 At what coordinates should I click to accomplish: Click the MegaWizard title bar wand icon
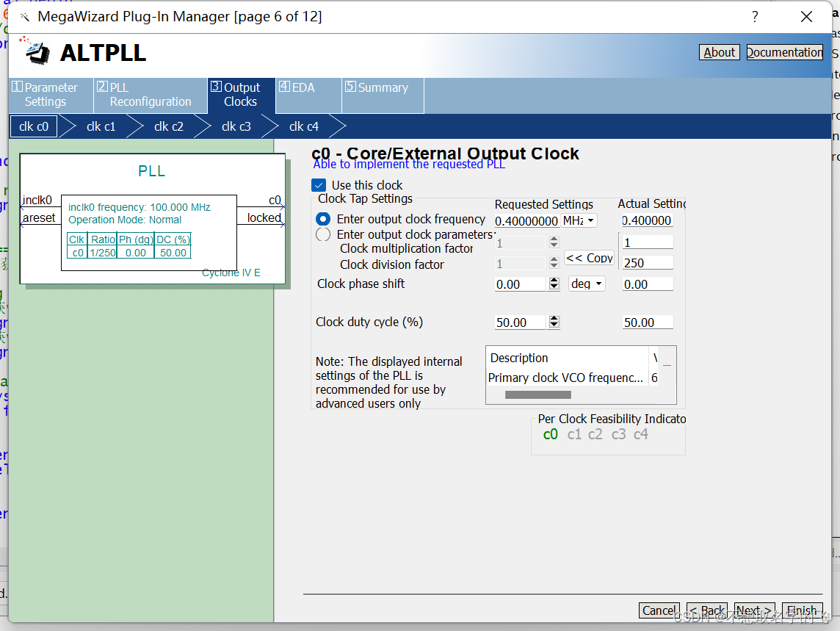tap(25, 17)
